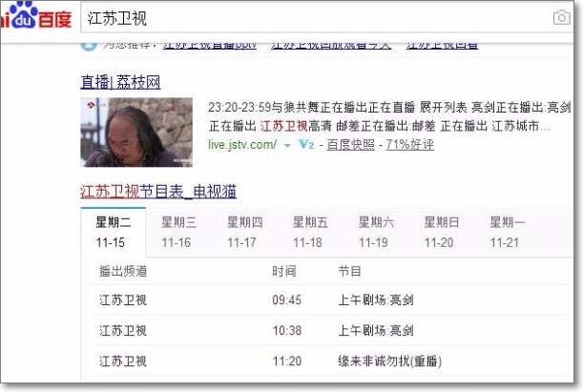Switch to the 星期一 11-21 tab
Image resolution: width=583 pixels, height=392 pixels.
coord(508,232)
